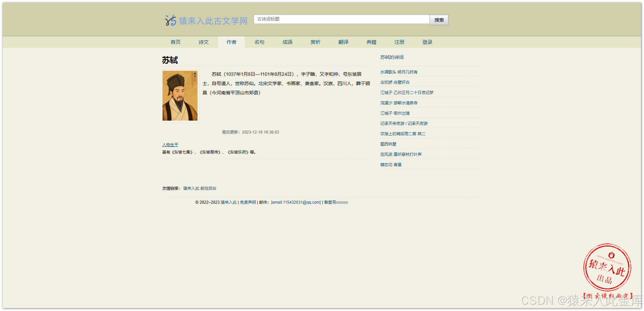Open the 登录 login page
This screenshot has height=311, width=644.
(428, 42)
